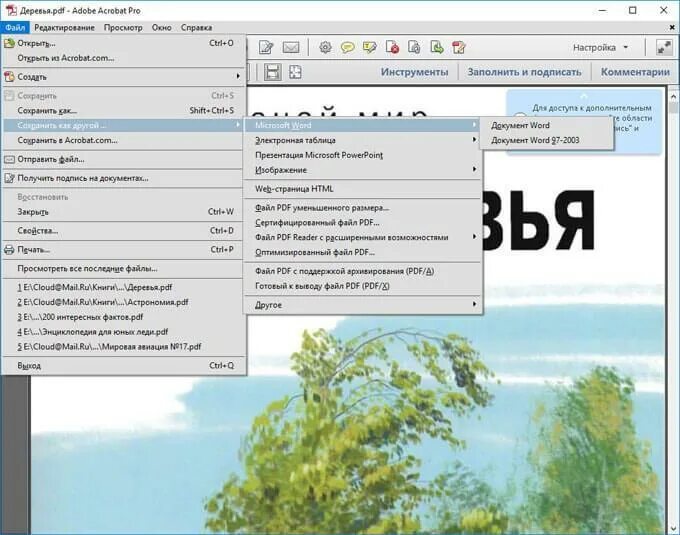Open recent file Энциклопедия для юных леди.pdf
This screenshot has height=535, width=680.
point(124,332)
